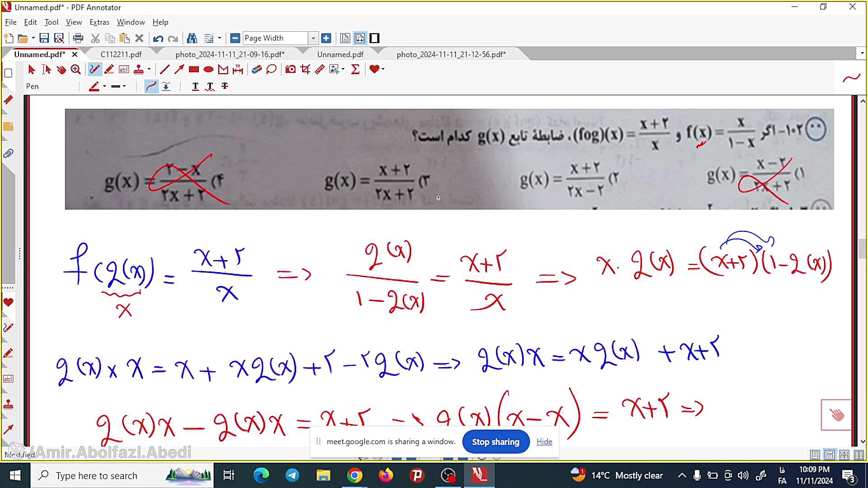Click the Formula sigma tool
This screenshot has width=868, height=488.
[x=355, y=69]
